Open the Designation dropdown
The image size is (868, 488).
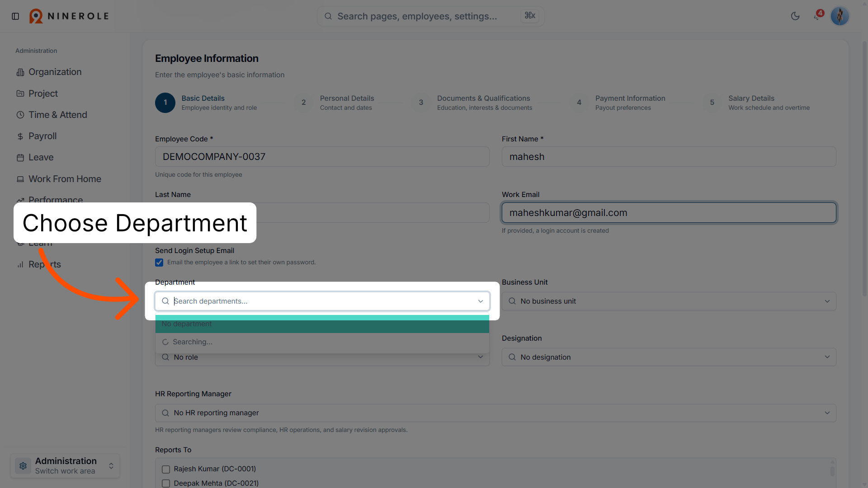tap(669, 357)
